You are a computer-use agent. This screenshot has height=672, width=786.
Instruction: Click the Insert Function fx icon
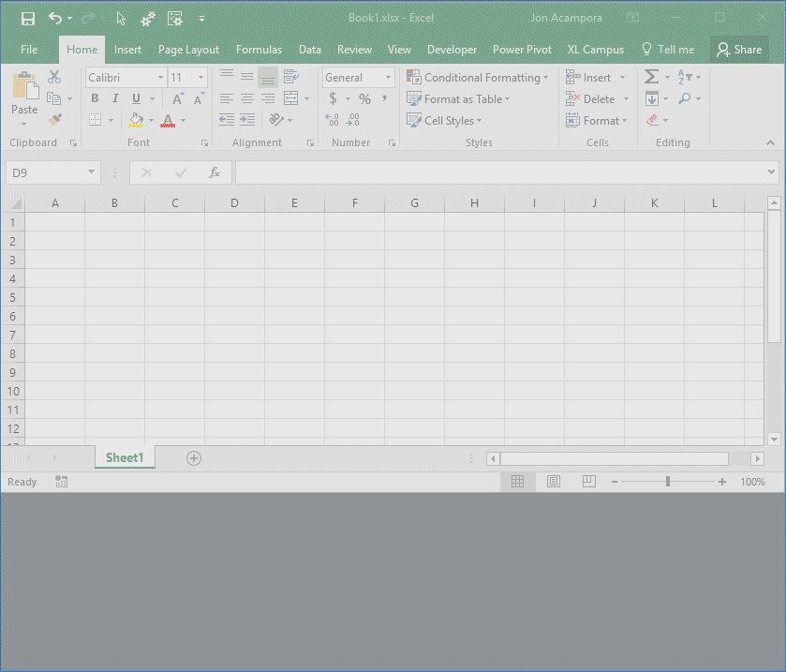click(x=215, y=172)
